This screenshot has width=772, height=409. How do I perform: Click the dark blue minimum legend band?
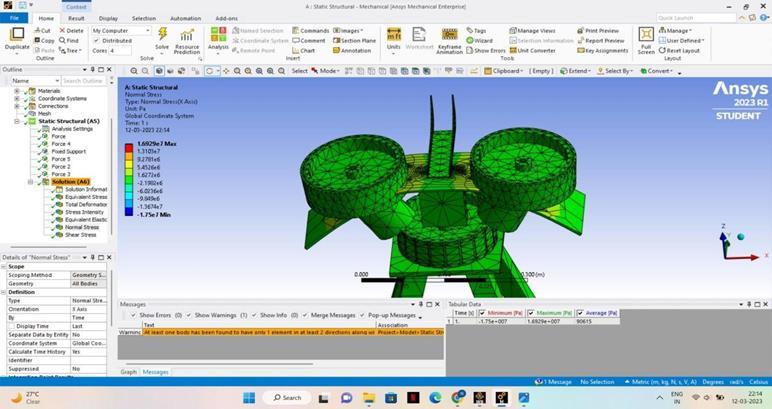point(129,212)
